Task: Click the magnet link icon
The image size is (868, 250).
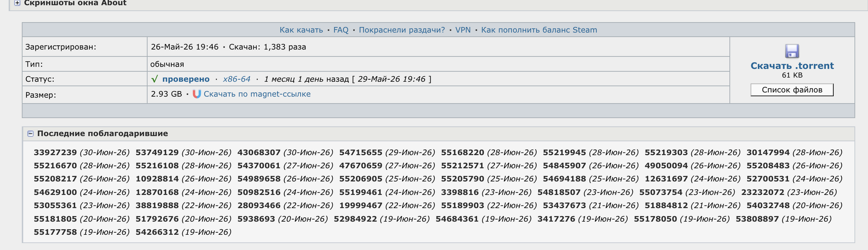Action: [x=197, y=94]
